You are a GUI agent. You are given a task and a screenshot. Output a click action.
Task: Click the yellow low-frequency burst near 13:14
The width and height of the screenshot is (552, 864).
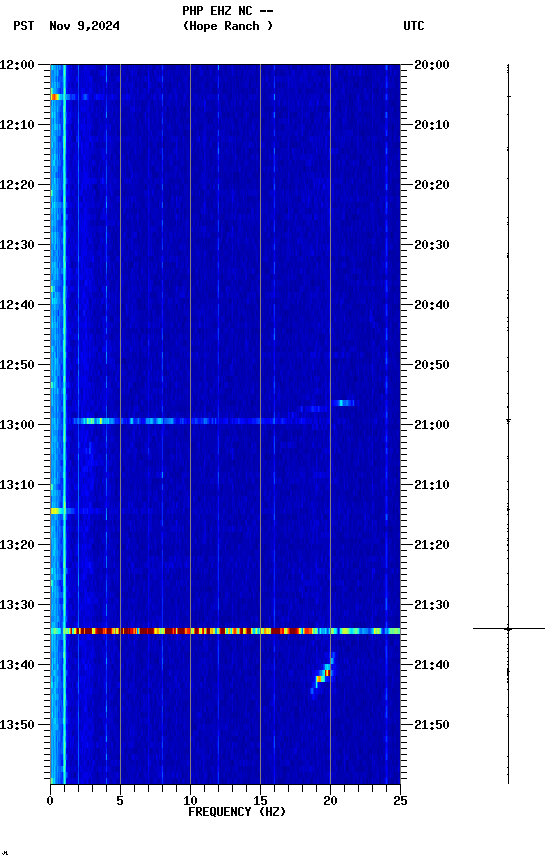click(56, 511)
